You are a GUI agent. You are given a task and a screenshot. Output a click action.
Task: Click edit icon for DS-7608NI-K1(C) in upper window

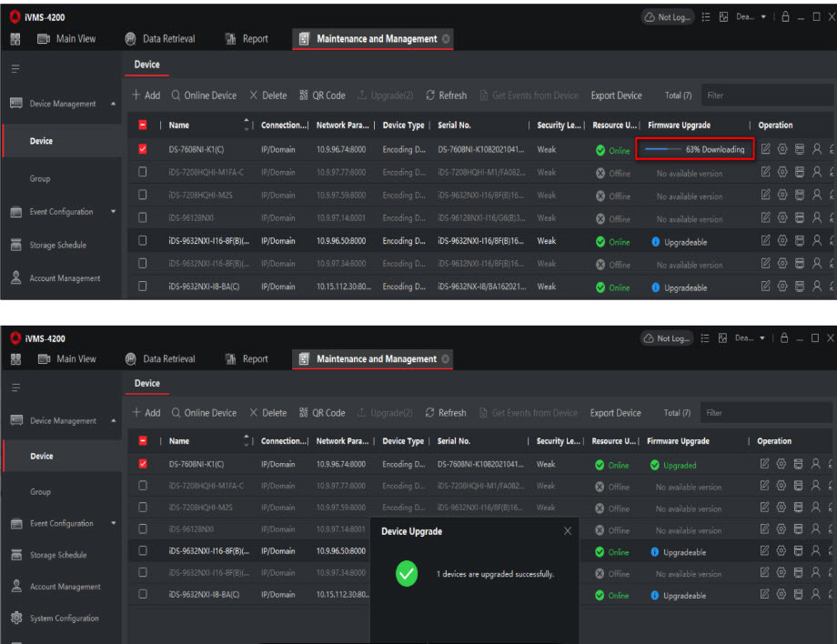coord(765,149)
